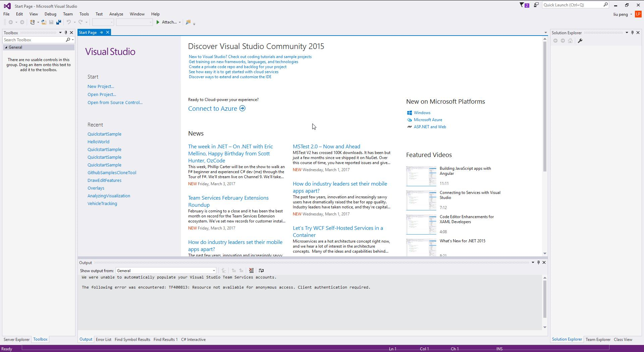The height and width of the screenshot is (352, 644).
Task: Click the Save All toolbar icon
Action: [59, 22]
